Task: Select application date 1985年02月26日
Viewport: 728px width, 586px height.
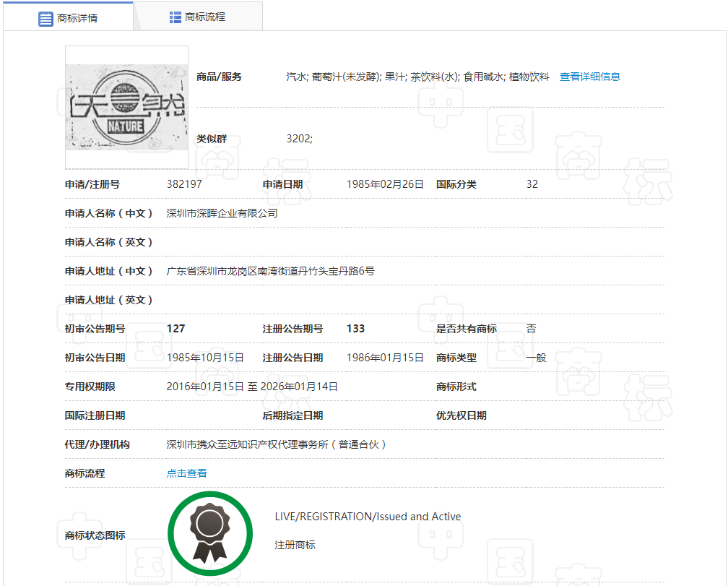Action: tap(385, 184)
